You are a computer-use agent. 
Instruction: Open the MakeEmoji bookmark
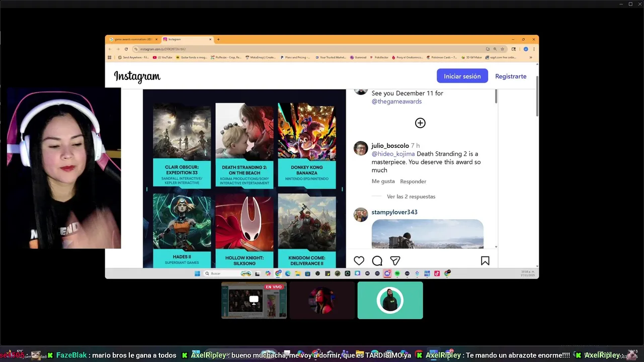pos(261,57)
